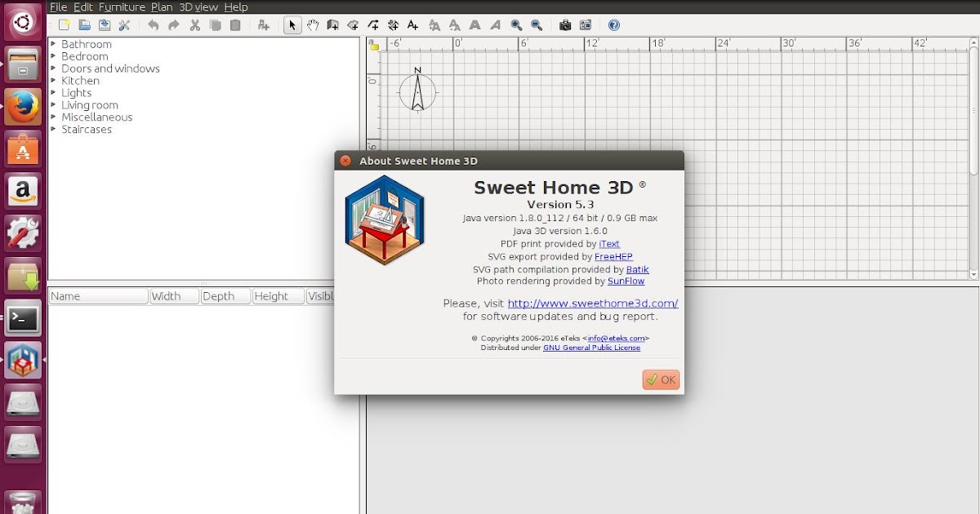This screenshot has height=514, width=980.
Task: Click the Open home folder icon
Action: click(84, 25)
